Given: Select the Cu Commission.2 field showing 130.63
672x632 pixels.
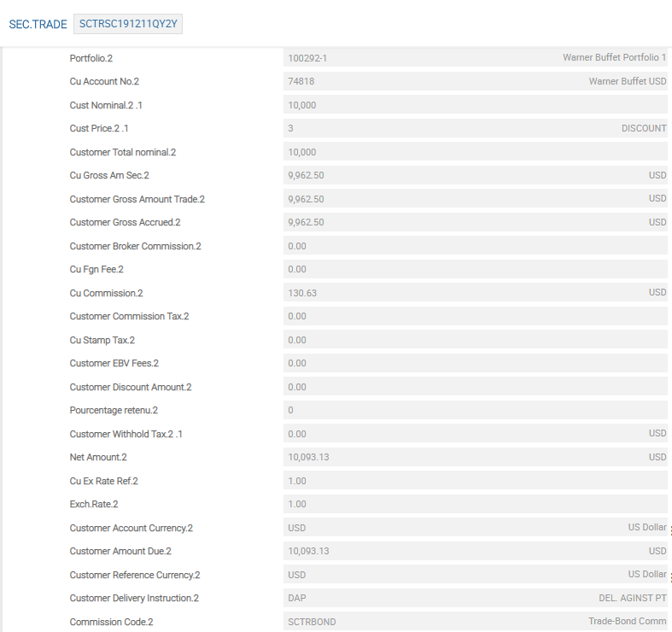Looking at the screenshot, I should [x=475, y=293].
